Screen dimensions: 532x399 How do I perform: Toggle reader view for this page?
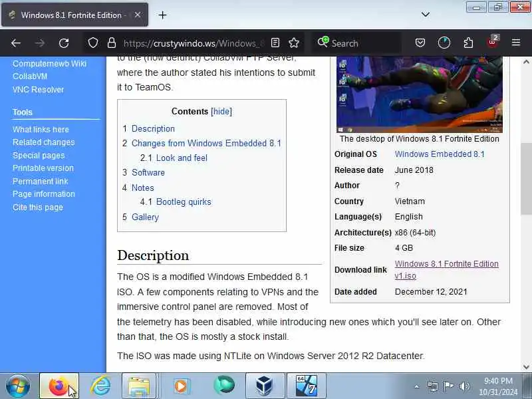275,43
